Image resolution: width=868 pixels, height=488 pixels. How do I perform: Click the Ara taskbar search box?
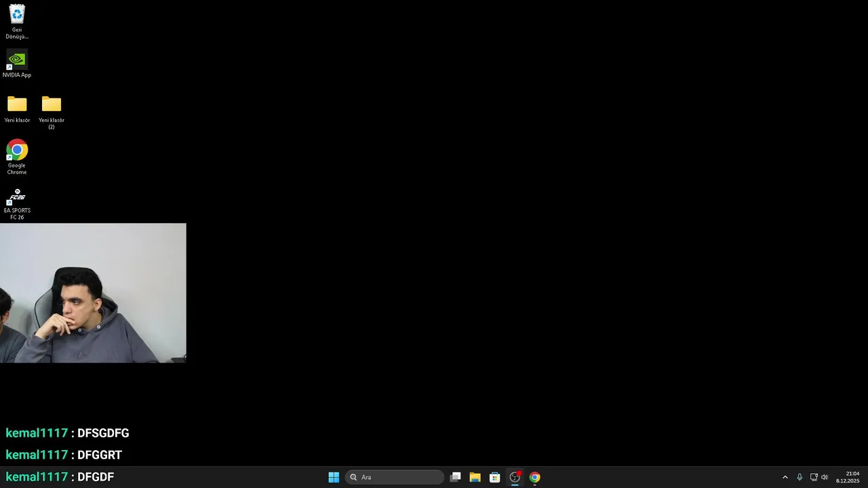click(395, 477)
